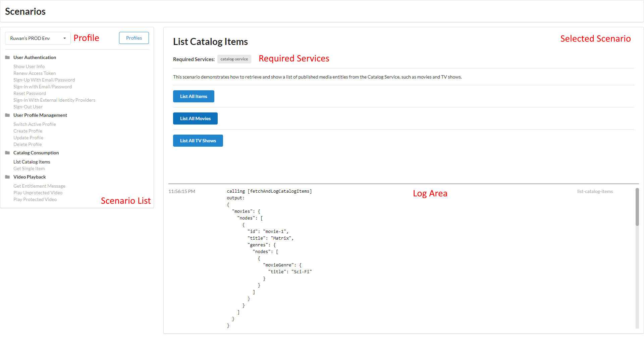Select the Reset Password scenario

point(30,93)
